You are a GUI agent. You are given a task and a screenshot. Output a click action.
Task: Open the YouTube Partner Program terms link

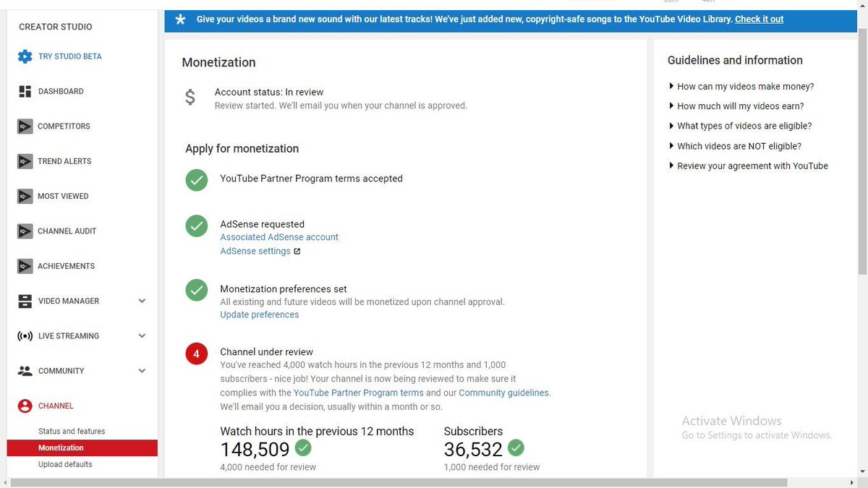pos(358,393)
